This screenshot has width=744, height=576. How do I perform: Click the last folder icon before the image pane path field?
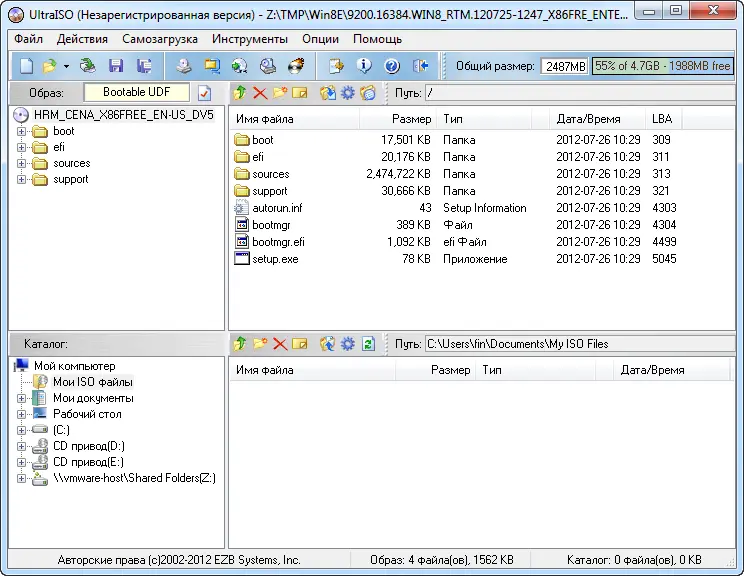(x=368, y=93)
